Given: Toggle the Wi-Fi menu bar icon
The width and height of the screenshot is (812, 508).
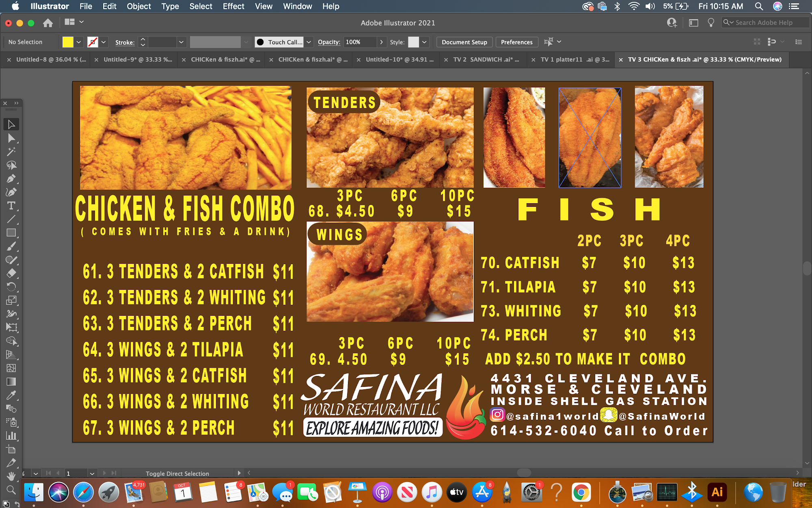Looking at the screenshot, I should point(633,6).
